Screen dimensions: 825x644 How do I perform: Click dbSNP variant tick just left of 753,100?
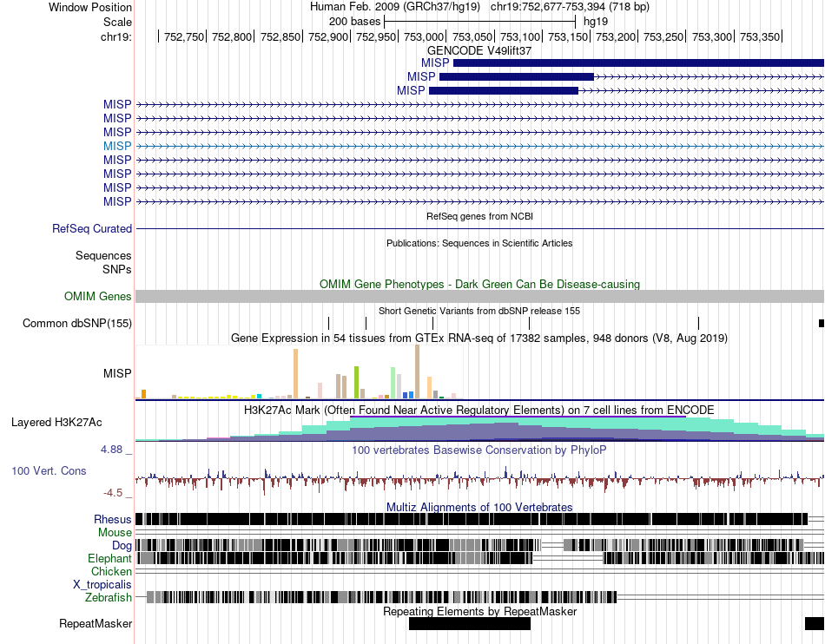pyautogui.click(x=530, y=324)
